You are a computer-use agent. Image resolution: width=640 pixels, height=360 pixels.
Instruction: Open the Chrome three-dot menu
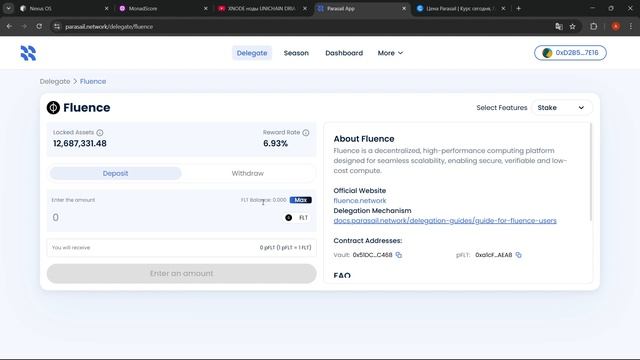click(631, 26)
